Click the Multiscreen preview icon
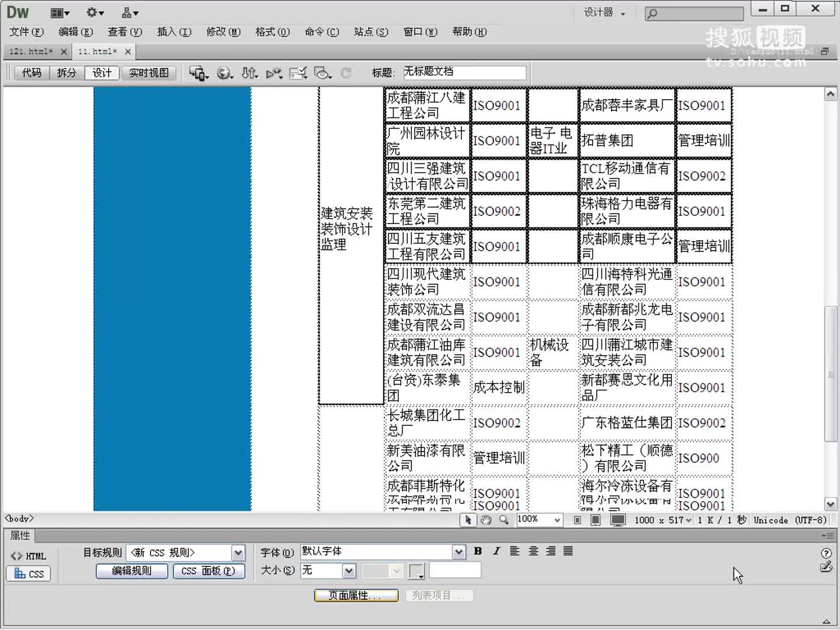This screenshot has height=630, width=840. coord(198,73)
